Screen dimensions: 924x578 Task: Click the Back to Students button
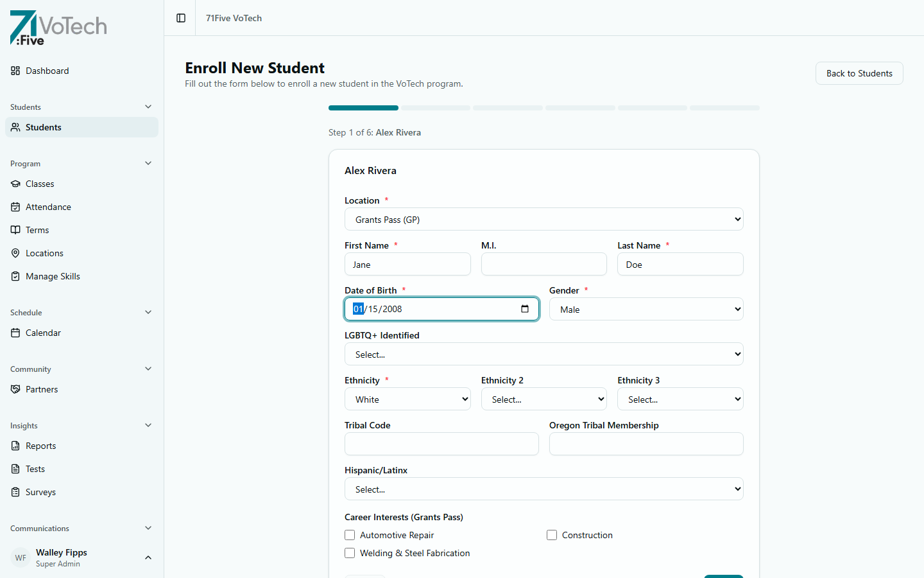859,73
